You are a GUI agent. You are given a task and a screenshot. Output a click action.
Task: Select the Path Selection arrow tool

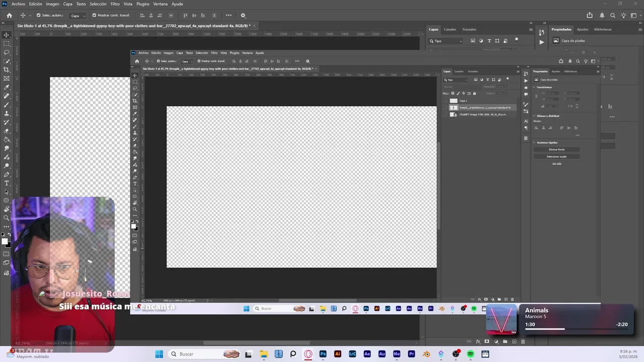click(x=7, y=192)
